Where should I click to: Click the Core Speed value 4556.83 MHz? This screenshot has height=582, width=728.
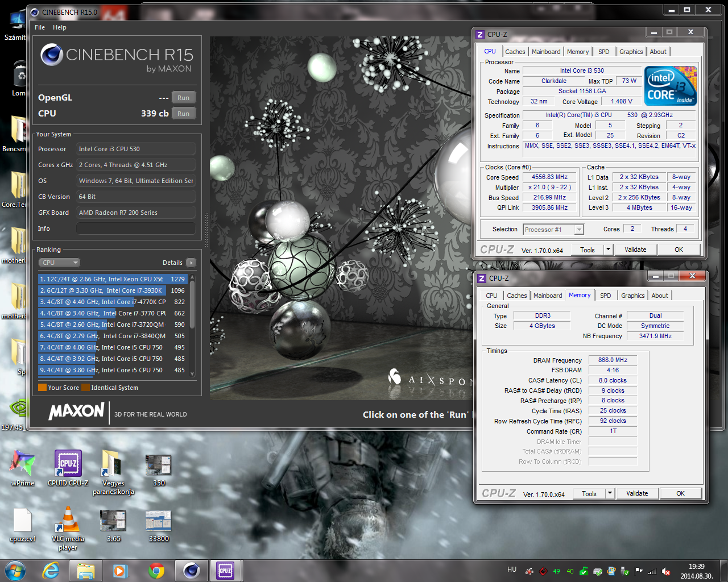(549, 177)
